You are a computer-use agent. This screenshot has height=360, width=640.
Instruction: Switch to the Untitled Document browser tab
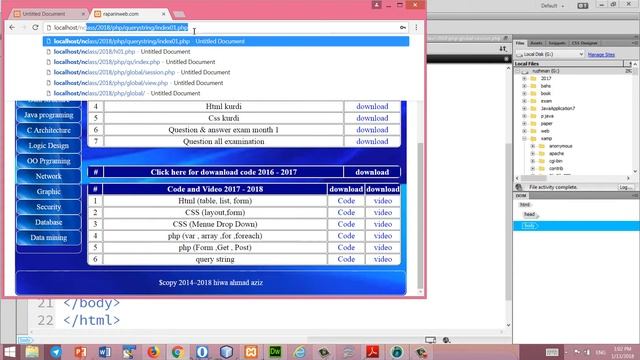tap(49, 14)
